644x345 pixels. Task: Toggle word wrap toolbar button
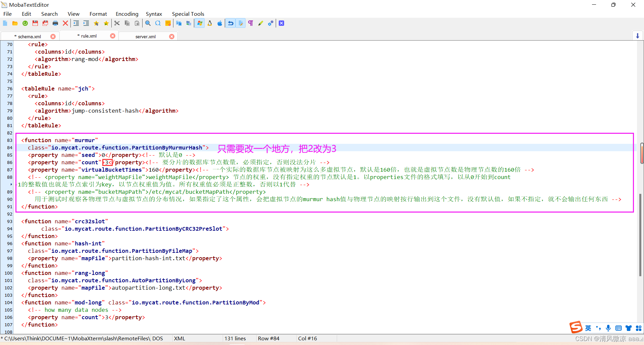(230, 23)
